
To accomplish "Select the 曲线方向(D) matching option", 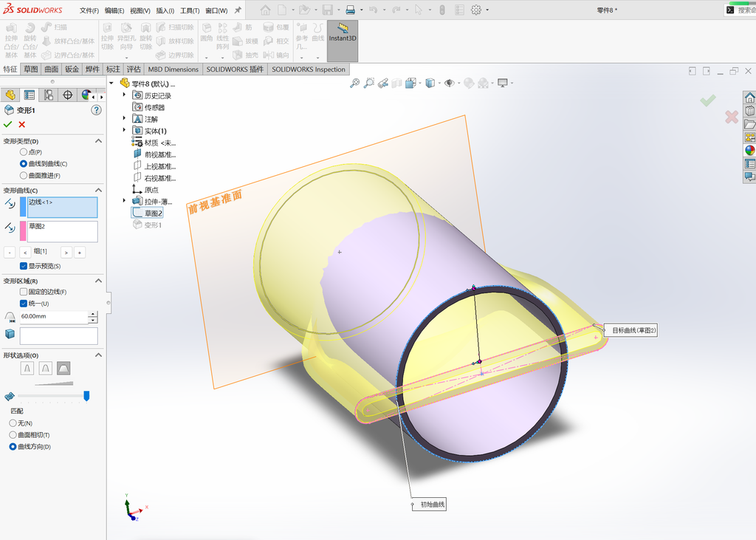I will (x=13, y=447).
